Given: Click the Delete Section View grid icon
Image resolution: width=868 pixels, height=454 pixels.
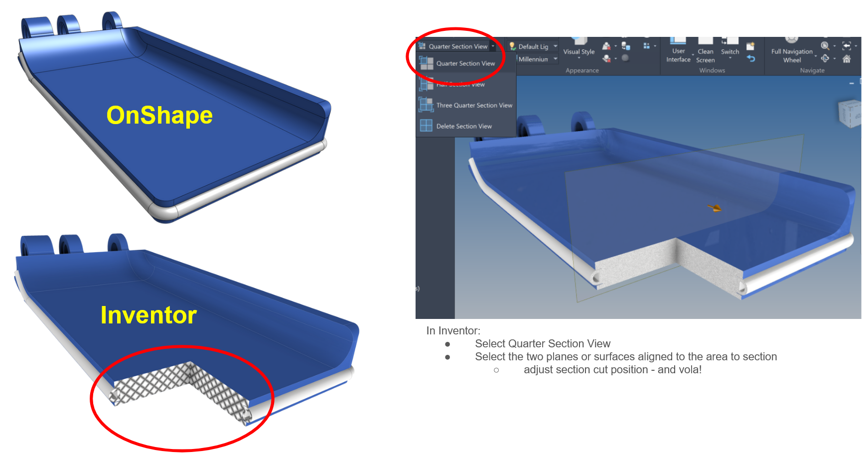Looking at the screenshot, I should click(426, 126).
